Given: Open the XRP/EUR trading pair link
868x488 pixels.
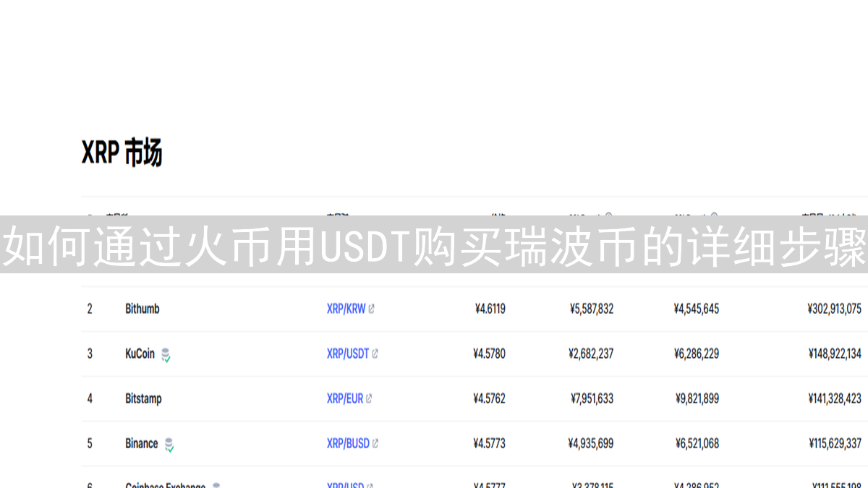Looking at the screenshot, I should point(345,398).
